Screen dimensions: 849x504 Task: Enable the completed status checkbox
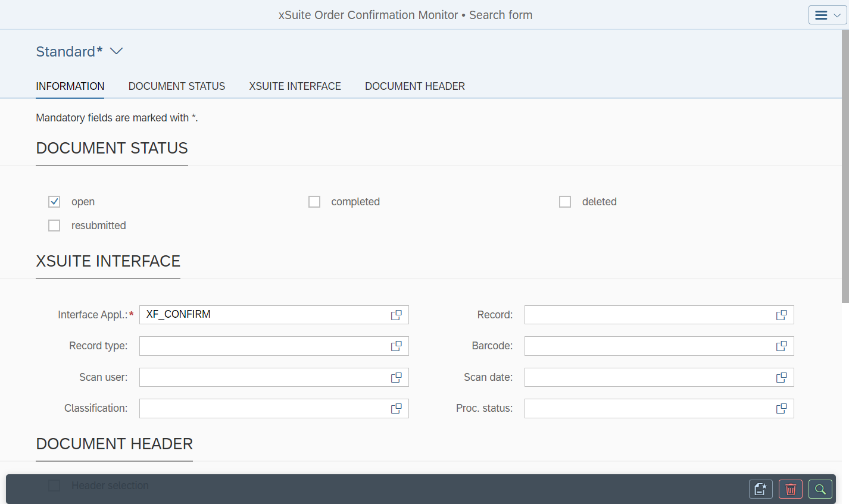point(314,202)
